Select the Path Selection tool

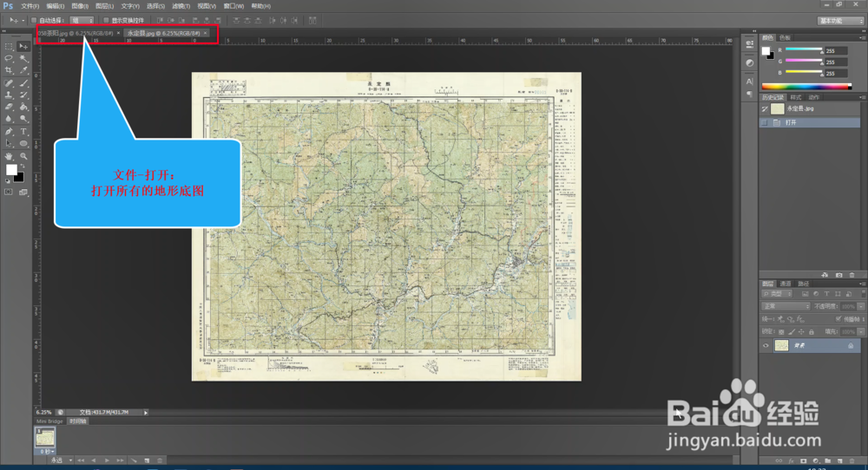[x=9, y=143]
